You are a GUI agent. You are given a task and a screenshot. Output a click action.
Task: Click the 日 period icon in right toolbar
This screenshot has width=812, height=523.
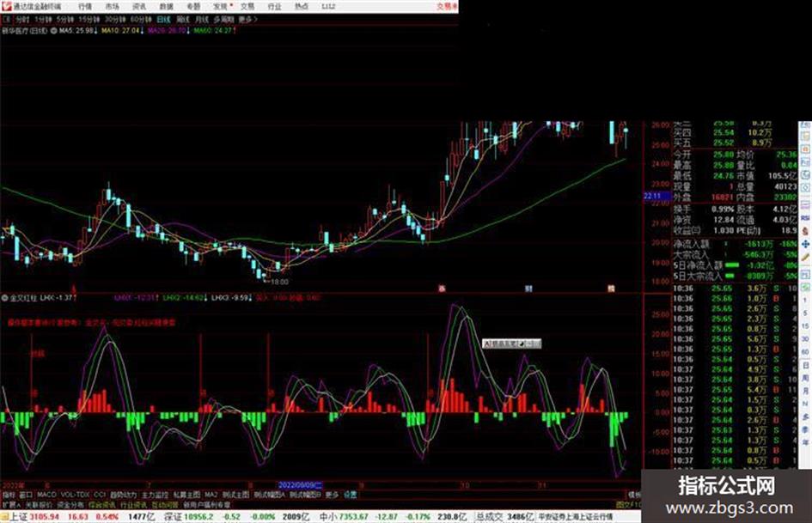click(805, 365)
